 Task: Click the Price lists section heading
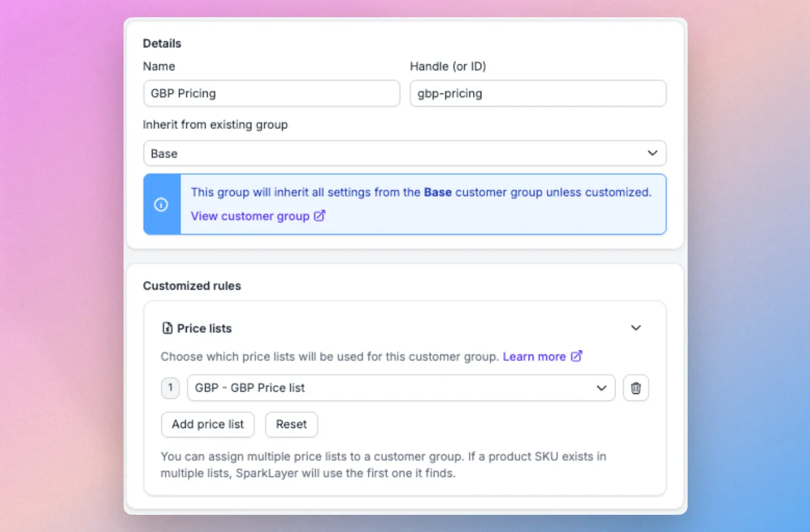(x=204, y=328)
